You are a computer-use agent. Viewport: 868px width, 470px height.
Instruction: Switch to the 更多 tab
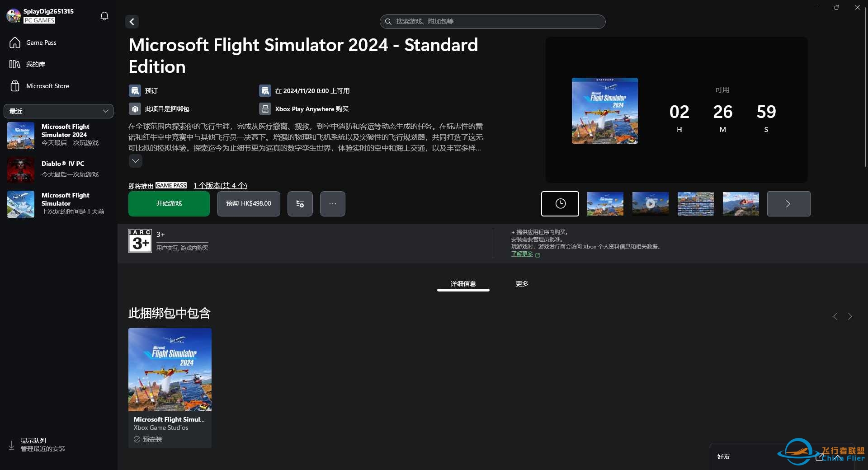click(522, 284)
